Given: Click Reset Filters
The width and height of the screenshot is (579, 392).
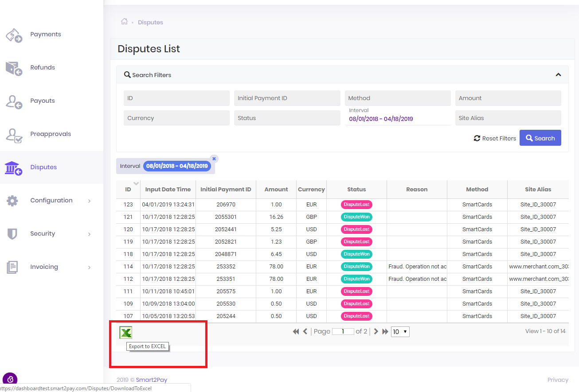Looking at the screenshot, I should point(495,138).
